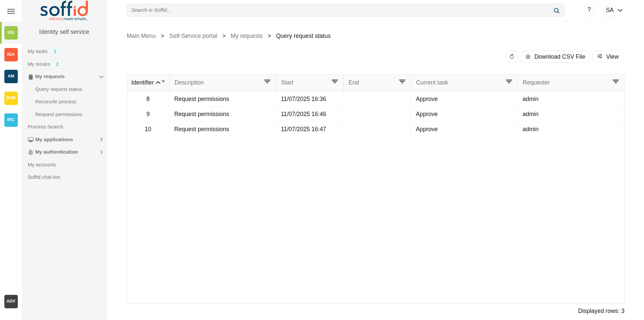Screen dimensions: 644x320
Task: Open Reconcile process in sidebar
Action: click(56, 102)
